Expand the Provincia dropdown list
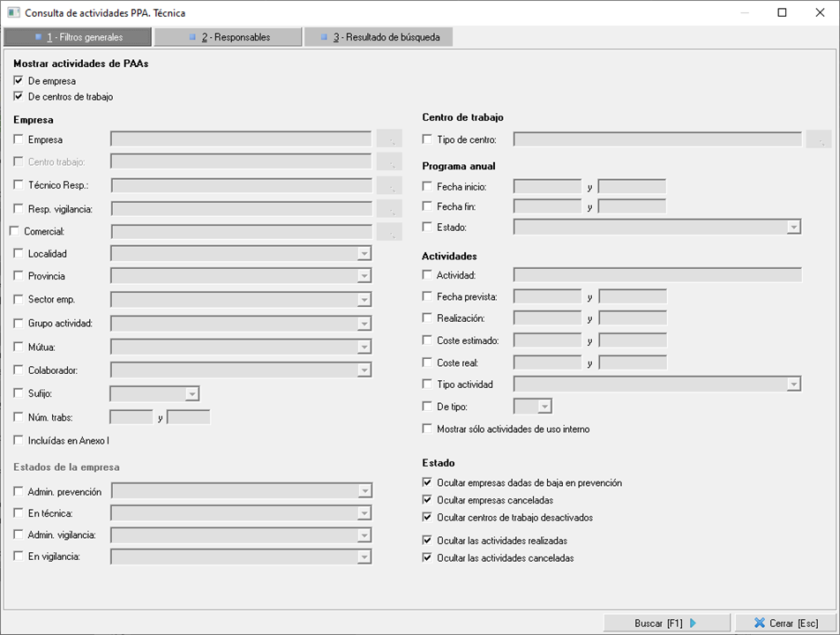The width and height of the screenshot is (840, 635). 364,277
